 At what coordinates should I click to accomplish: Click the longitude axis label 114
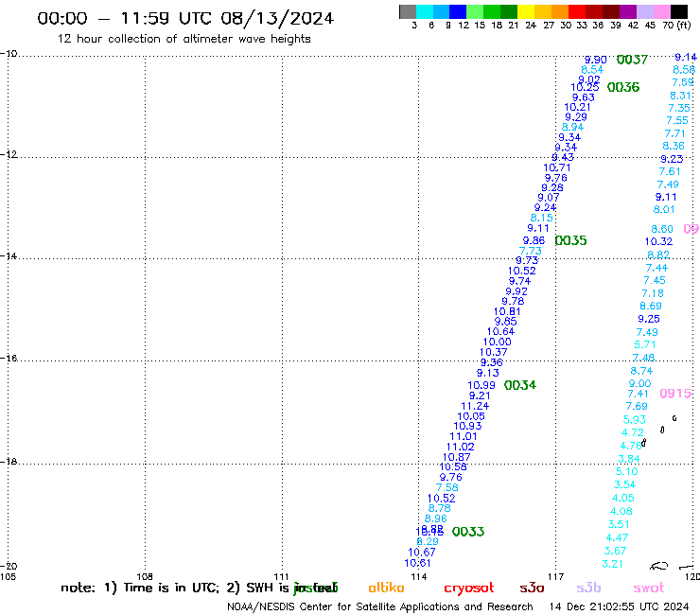point(419,576)
